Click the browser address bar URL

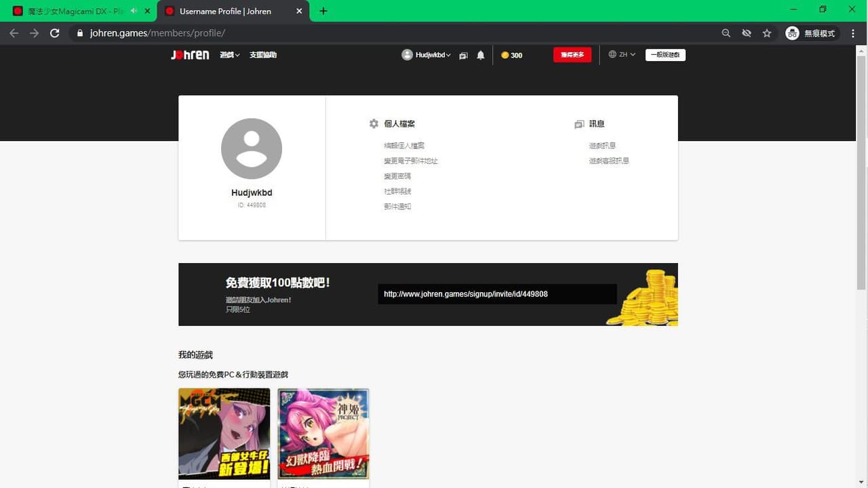point(157,33)
